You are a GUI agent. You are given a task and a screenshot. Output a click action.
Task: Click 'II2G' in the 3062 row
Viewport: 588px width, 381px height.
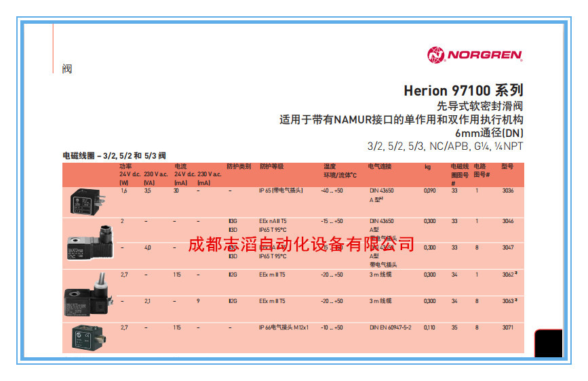tap(233, 275)
